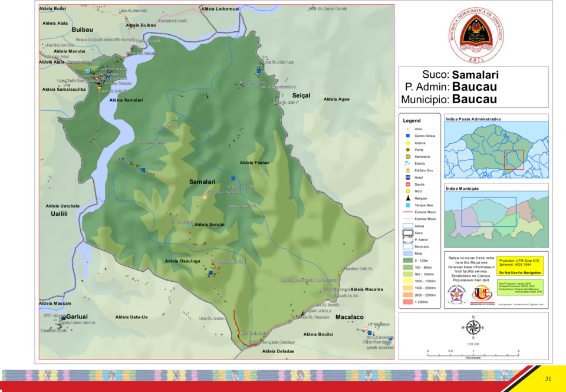The width and height of the screenshot is (566, 392).
Task: Click the Tanque Bee symbol in the legend
Action: (408, 205)
